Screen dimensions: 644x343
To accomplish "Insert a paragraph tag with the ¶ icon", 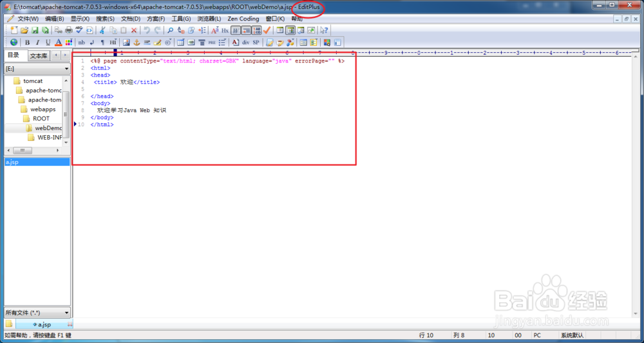I will [102, 42].
